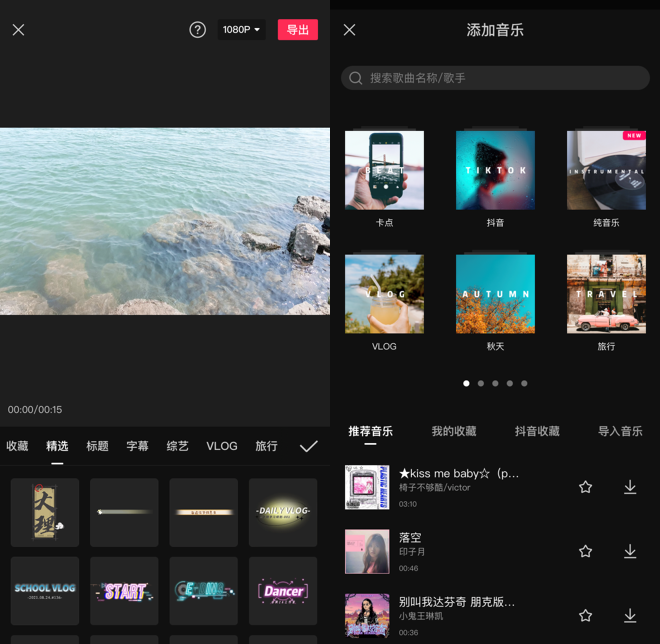Open the 标题 template tab

click(97, 446)
